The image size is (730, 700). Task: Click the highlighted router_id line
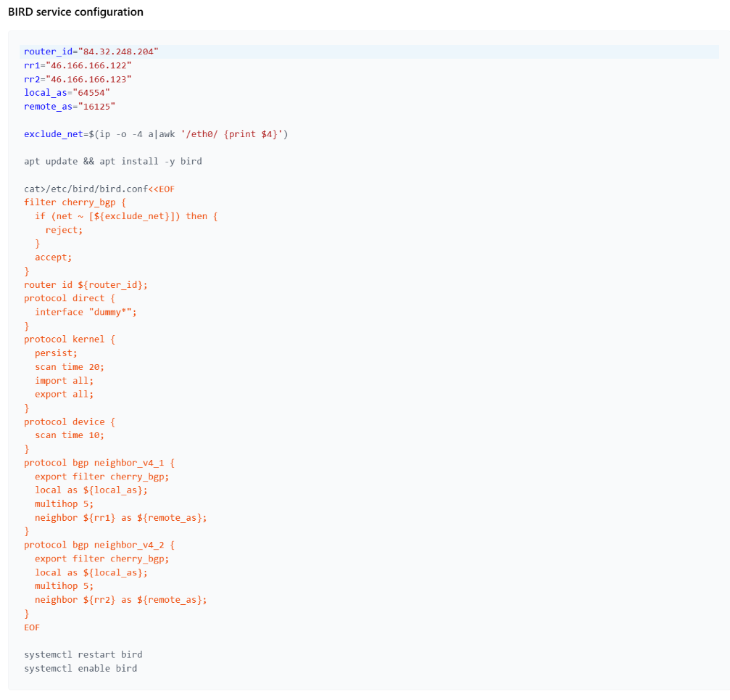click(x=91, y=52)
